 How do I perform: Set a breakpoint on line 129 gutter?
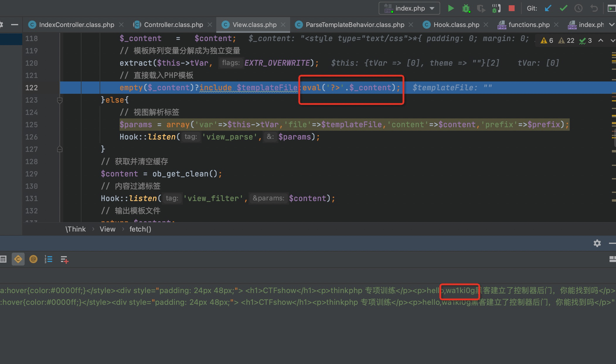click(48, 174)
